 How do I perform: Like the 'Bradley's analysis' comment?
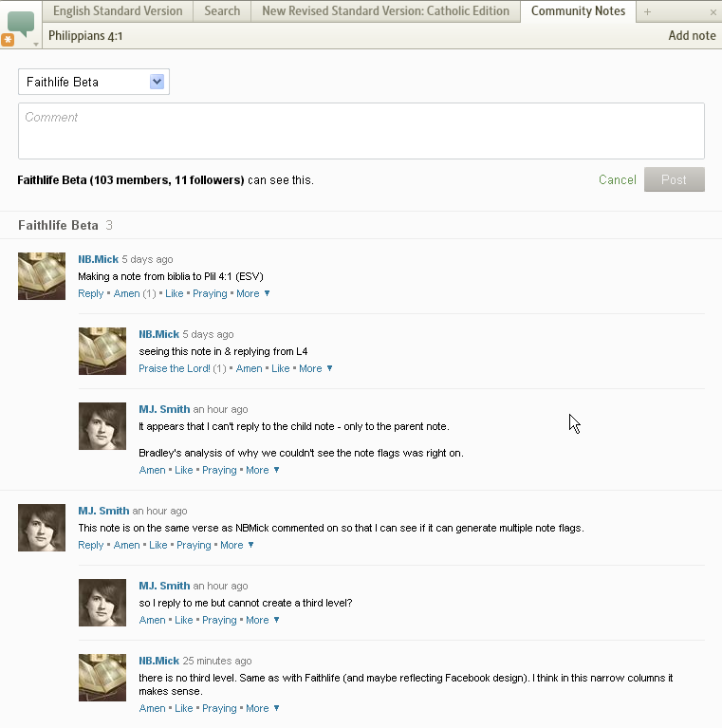tap(184, 471)
